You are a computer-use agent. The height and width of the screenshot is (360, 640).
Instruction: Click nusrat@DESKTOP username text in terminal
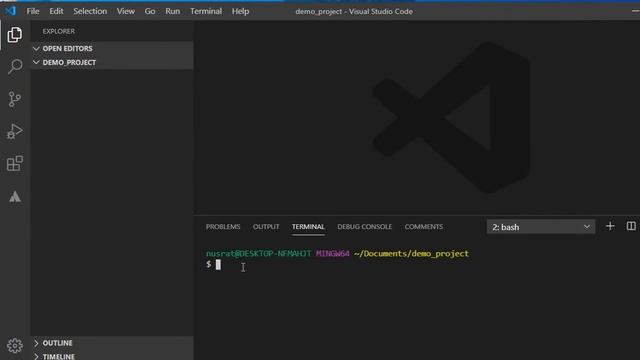click(x=258, y=253)
